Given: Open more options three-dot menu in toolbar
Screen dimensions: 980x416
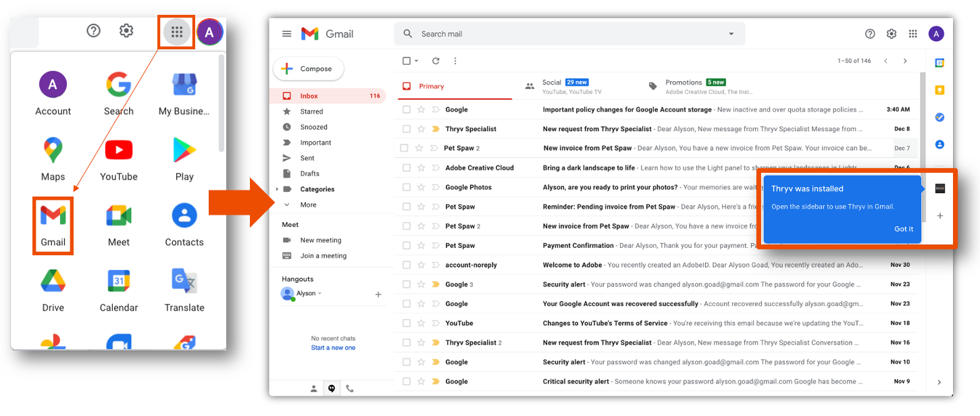Looking at the screenshot, I should (455, 61).
